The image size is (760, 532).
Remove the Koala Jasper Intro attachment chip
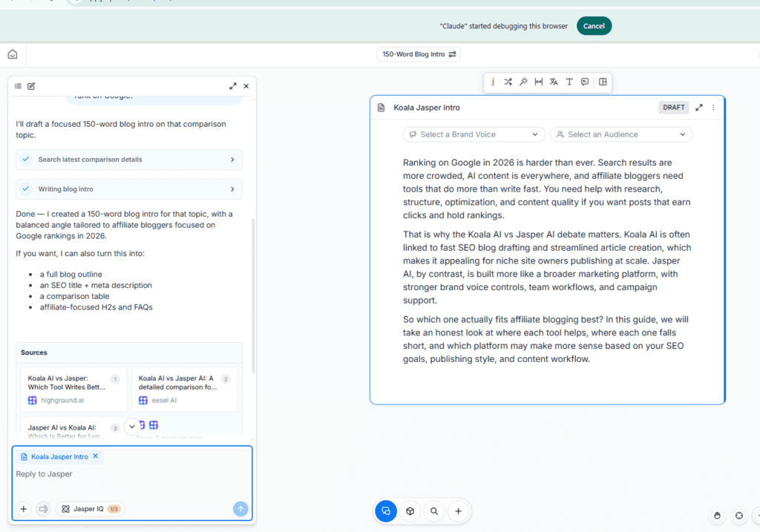pos(96,456)
